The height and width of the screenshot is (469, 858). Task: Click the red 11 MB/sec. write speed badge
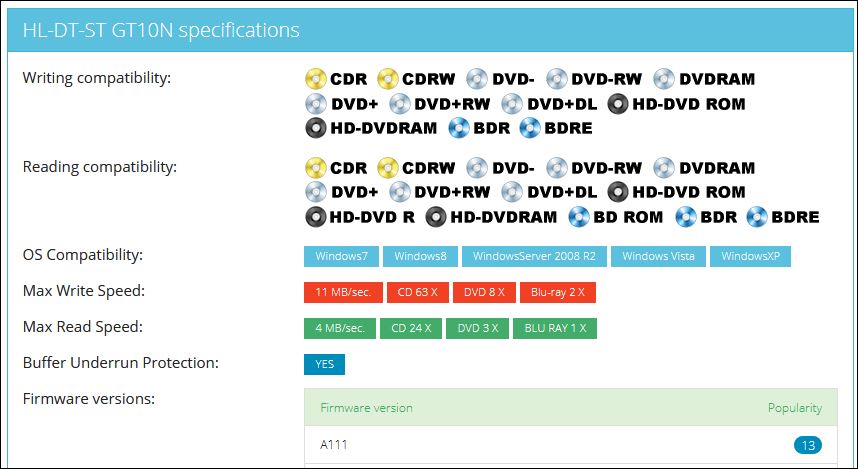pos(343,292)
